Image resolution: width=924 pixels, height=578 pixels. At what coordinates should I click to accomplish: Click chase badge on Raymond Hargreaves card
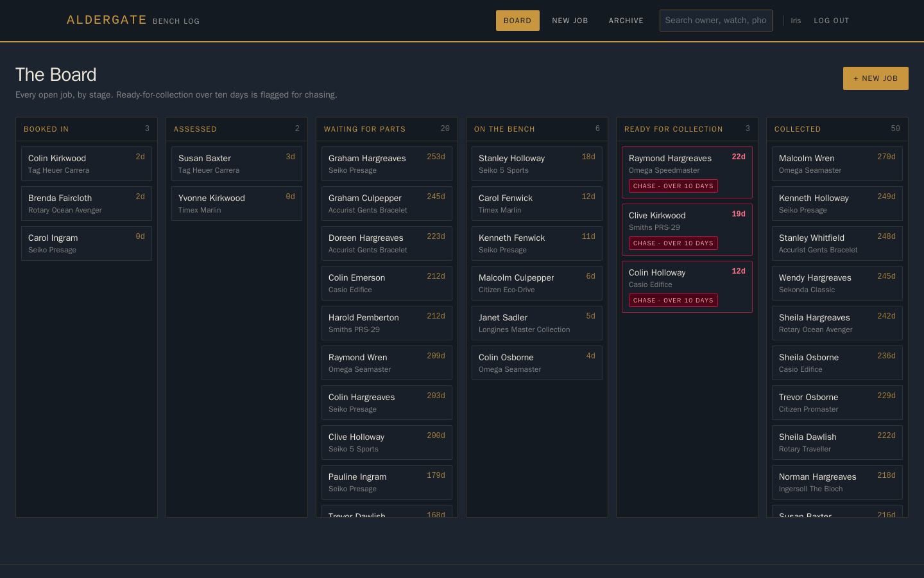(x=673, y=186)
